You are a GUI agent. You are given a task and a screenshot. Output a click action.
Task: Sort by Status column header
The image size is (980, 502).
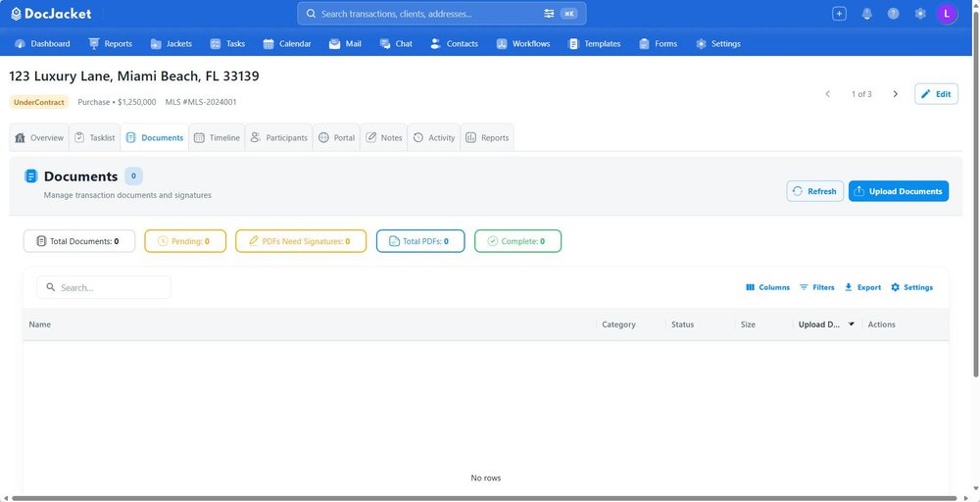pos(682,325)
